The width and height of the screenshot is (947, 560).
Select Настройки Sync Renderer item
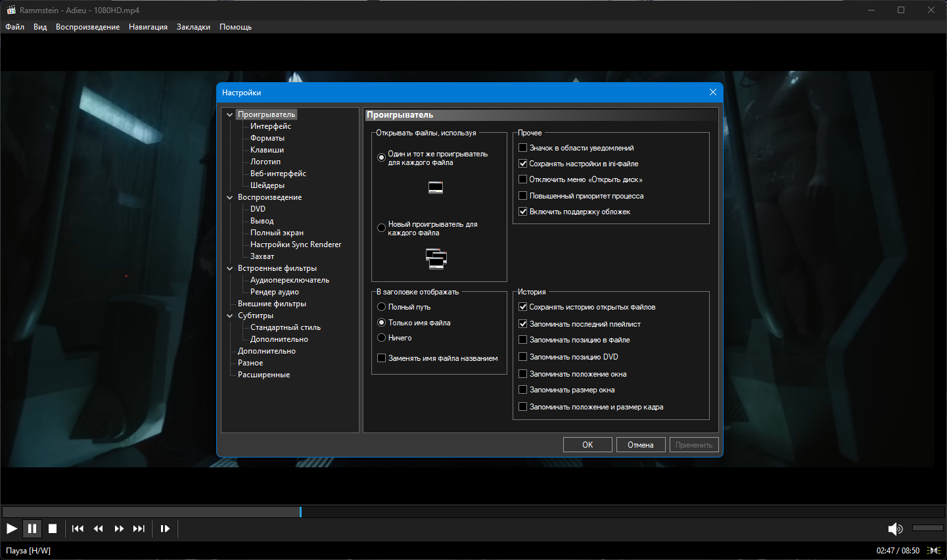pos(296,245)
